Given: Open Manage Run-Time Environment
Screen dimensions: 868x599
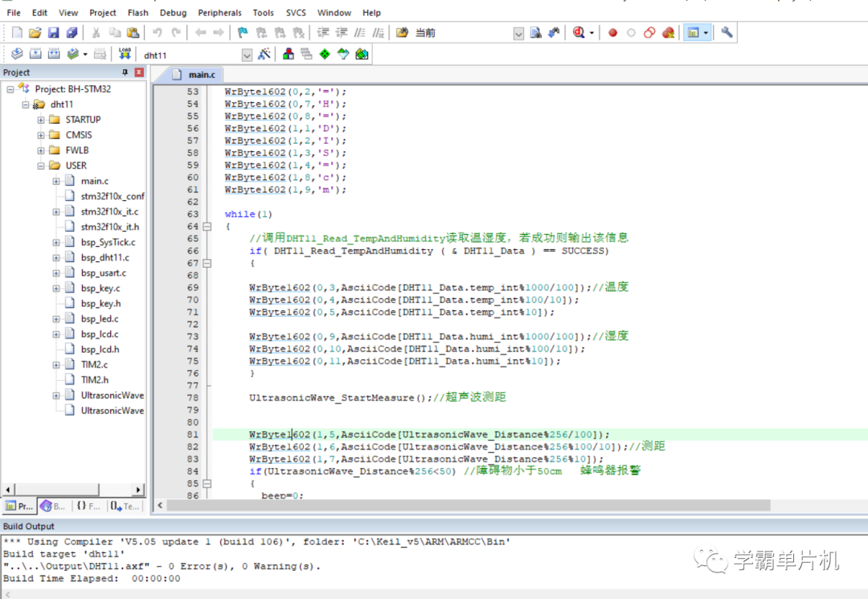Looking at the screenshot, I should tap(325, 54).
